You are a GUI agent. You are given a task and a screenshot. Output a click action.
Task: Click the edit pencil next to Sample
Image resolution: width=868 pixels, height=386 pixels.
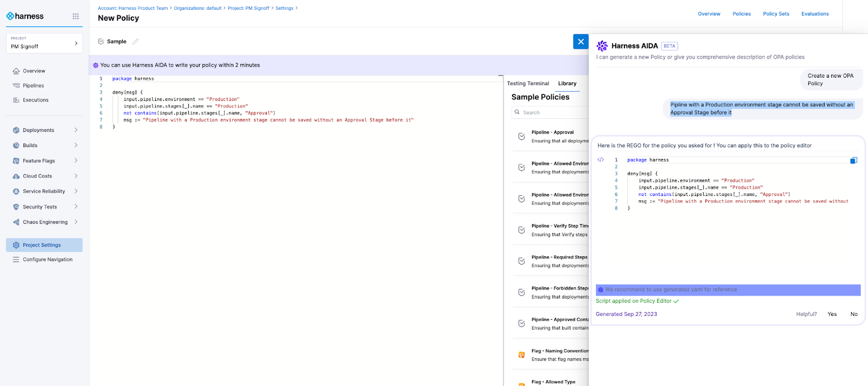(x=136, y=41)
